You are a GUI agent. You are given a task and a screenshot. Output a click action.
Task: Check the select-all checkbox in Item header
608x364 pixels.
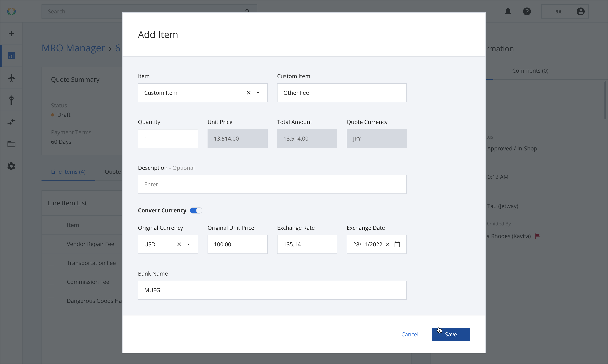point(51,225)
